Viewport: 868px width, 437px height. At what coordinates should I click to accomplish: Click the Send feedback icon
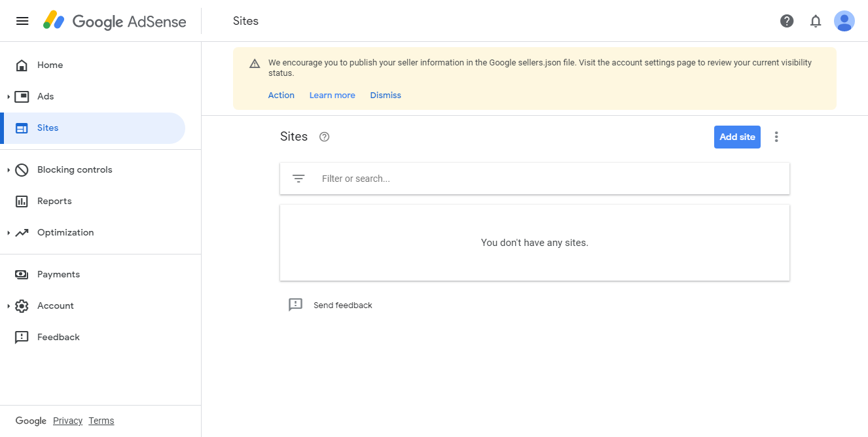295,304
